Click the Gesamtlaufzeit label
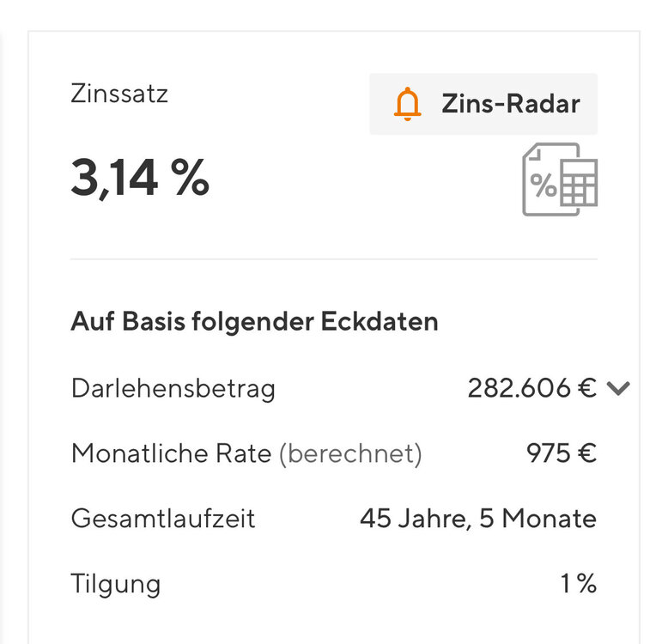The width and height of the screenshot is (668, 644). coord(163,519)
